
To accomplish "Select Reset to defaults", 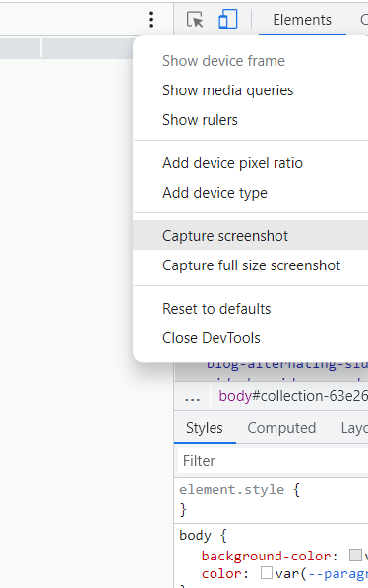I will pyautogui.click(x=216, y=309).
